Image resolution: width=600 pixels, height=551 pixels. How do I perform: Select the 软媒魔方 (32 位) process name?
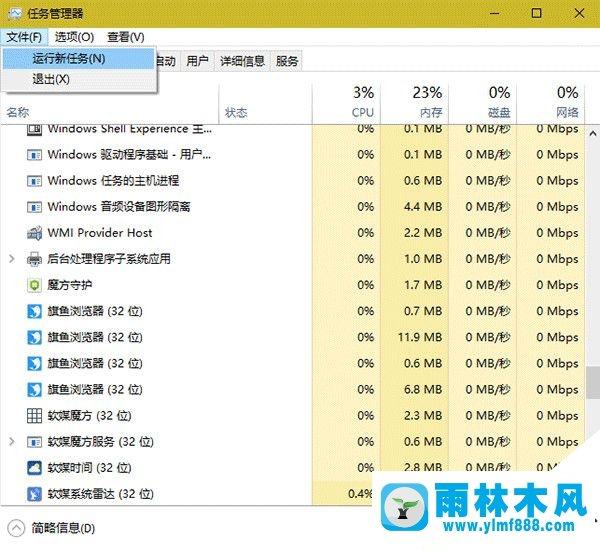[x=90, y=416]
